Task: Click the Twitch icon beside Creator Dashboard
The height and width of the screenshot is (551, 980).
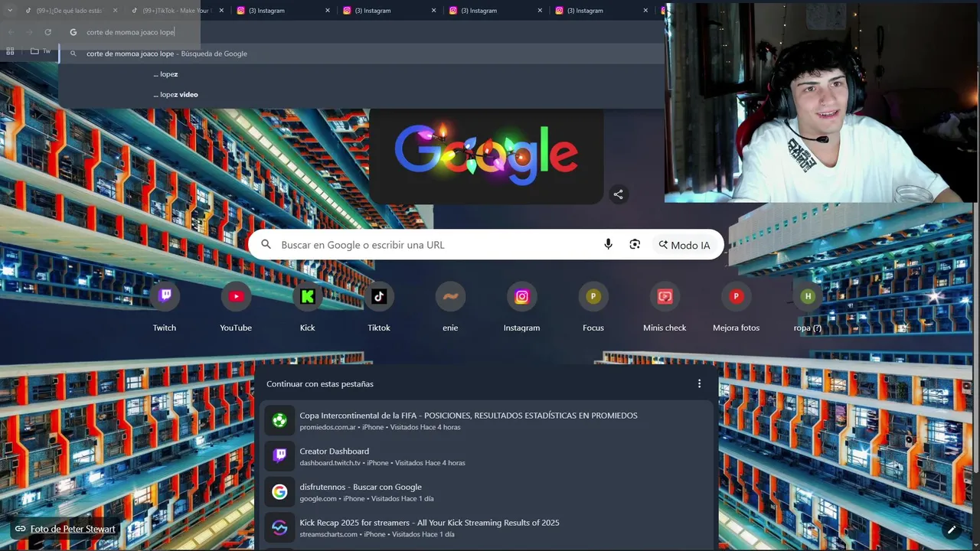Action: tap(279, 456)
